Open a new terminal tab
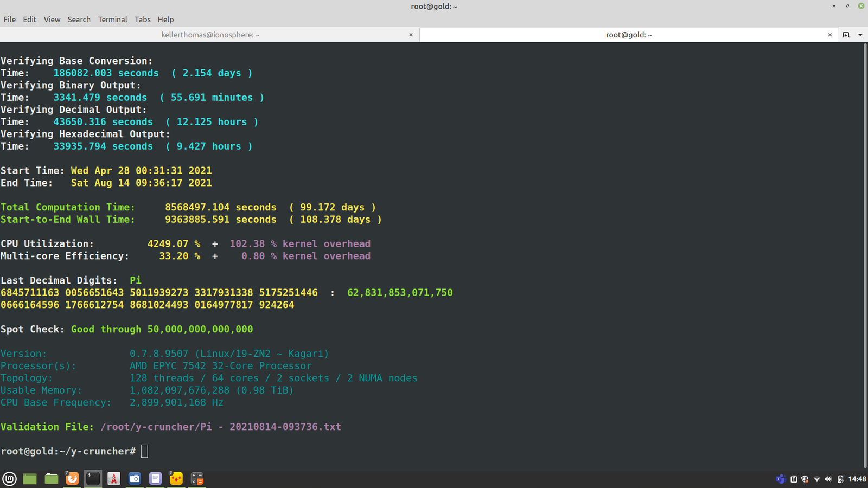This screenshot has height=488, width=868. tap(846, 35)
